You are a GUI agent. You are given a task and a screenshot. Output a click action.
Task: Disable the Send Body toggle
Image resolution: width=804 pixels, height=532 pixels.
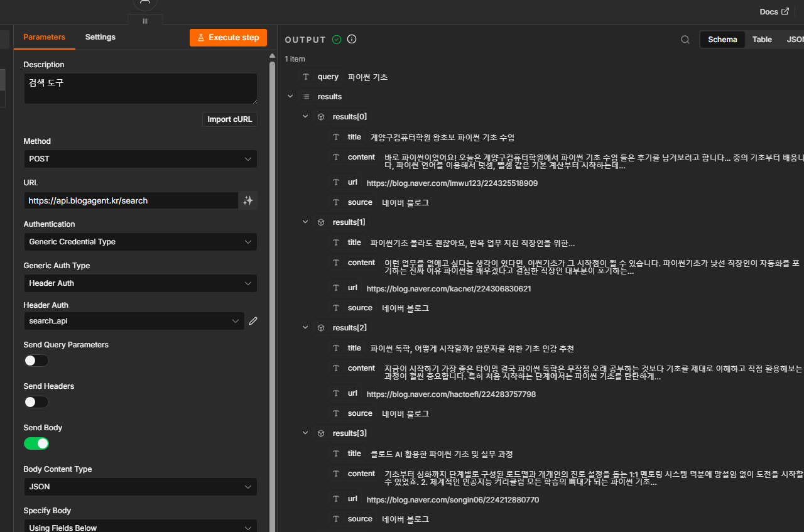point(36,443)
